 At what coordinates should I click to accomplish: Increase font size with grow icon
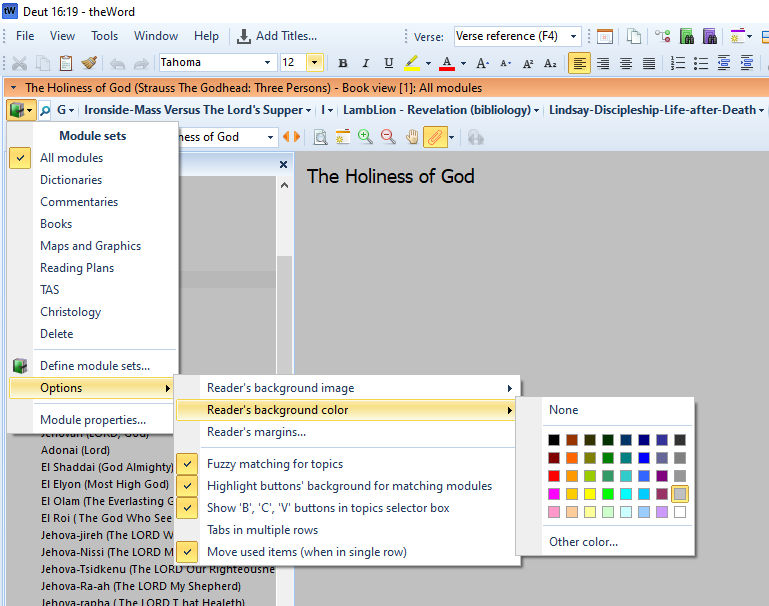(x=482, y=63)
